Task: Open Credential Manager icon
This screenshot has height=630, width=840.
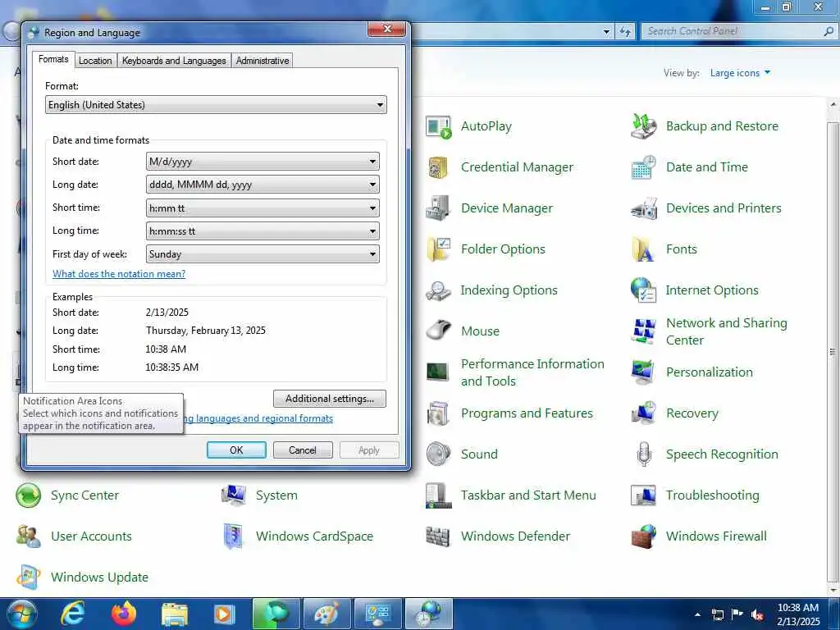Action: tap(438, 167)
